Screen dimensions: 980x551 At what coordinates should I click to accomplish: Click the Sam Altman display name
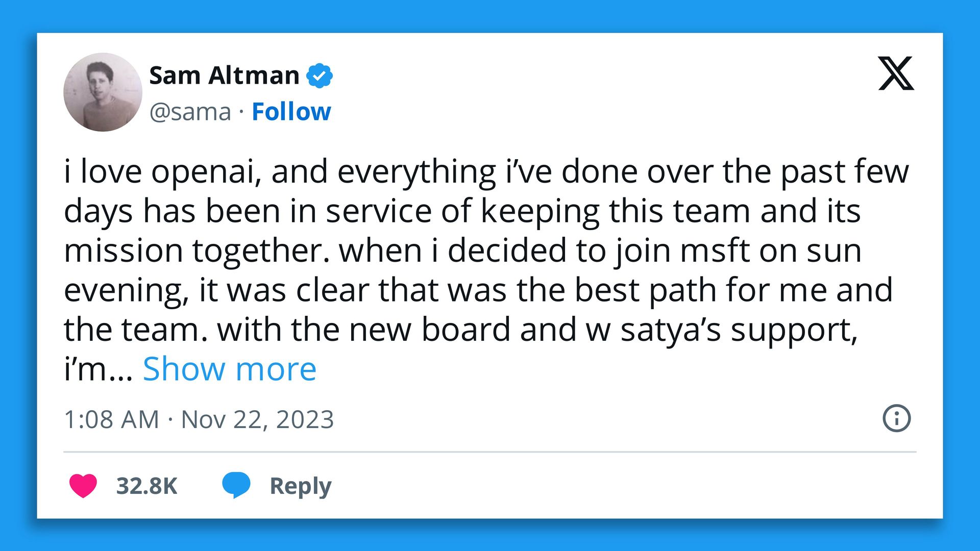[x=224, y=76]
